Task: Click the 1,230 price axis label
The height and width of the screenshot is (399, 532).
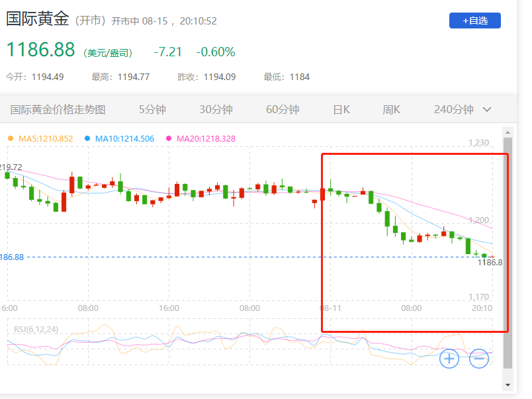Action: click(x=478, y=143)
